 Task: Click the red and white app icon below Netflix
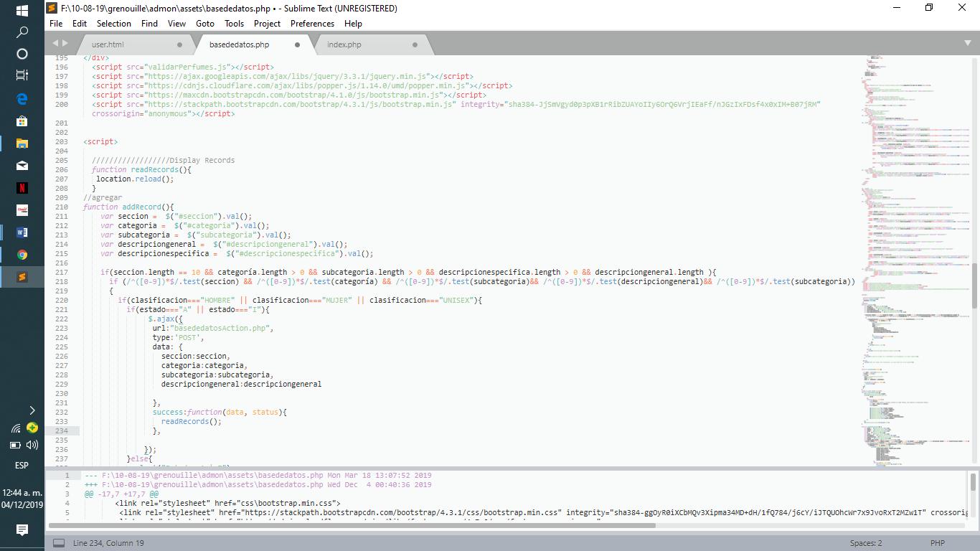22,210
